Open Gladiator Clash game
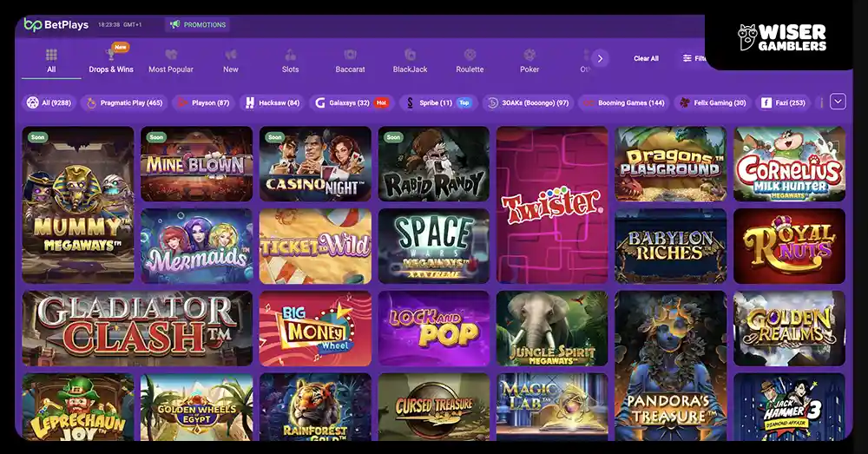 (x=137, y=328)
